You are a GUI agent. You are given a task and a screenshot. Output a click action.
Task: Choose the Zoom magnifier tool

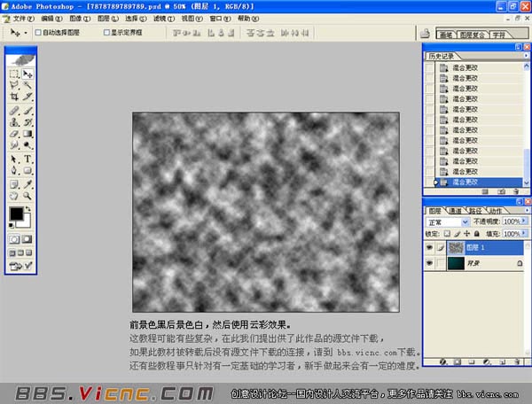27,196
